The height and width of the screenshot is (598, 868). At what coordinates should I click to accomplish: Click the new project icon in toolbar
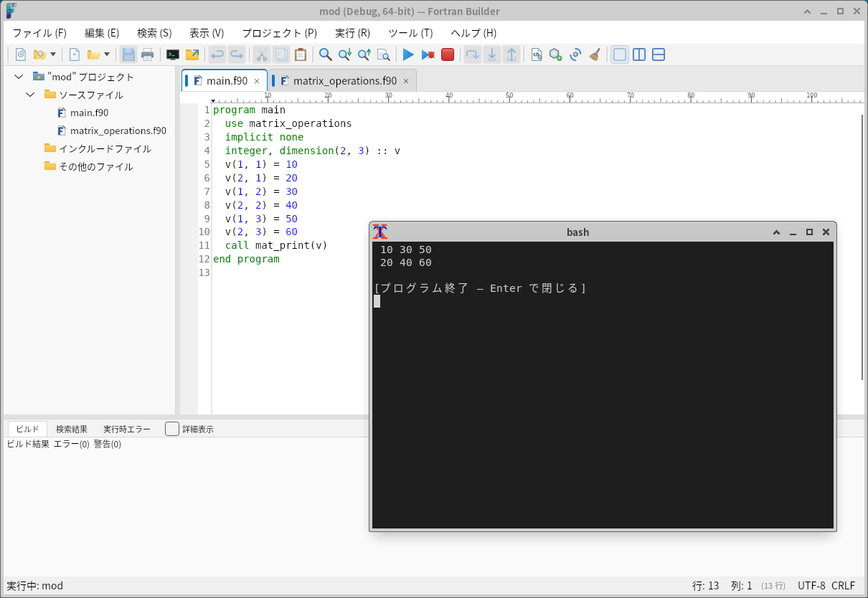tap(21, 54)
